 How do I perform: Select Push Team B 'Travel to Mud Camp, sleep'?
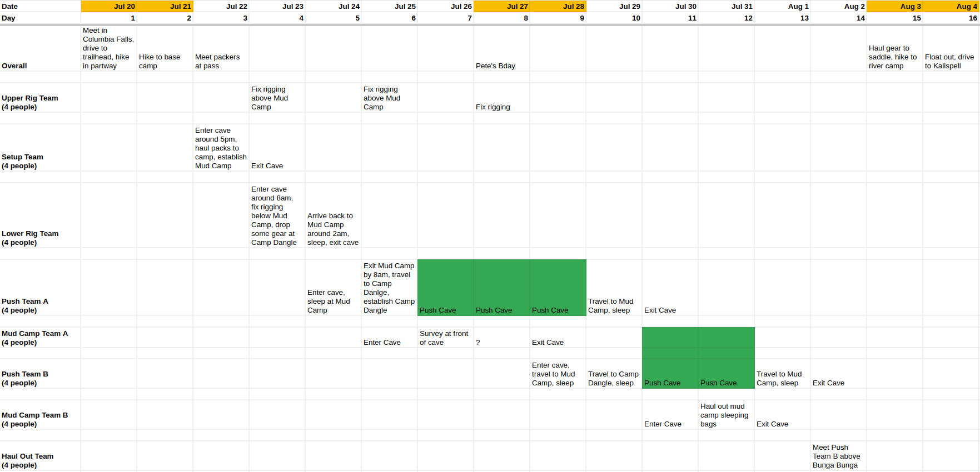(783, 374)
